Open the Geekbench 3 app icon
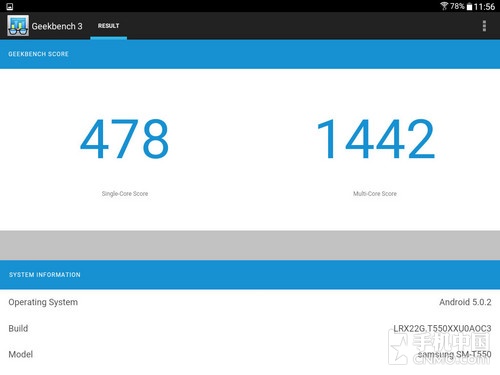Screen dimensions: 500x375 point(18,26)
